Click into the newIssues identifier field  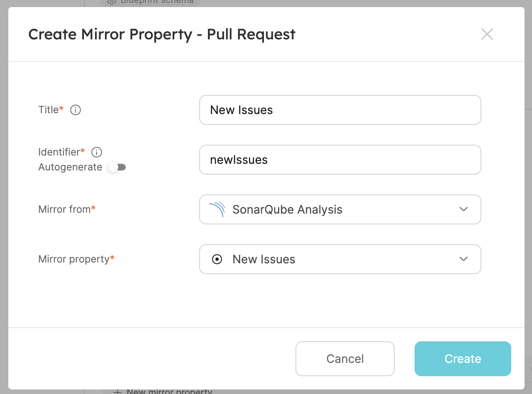[340, 160]
